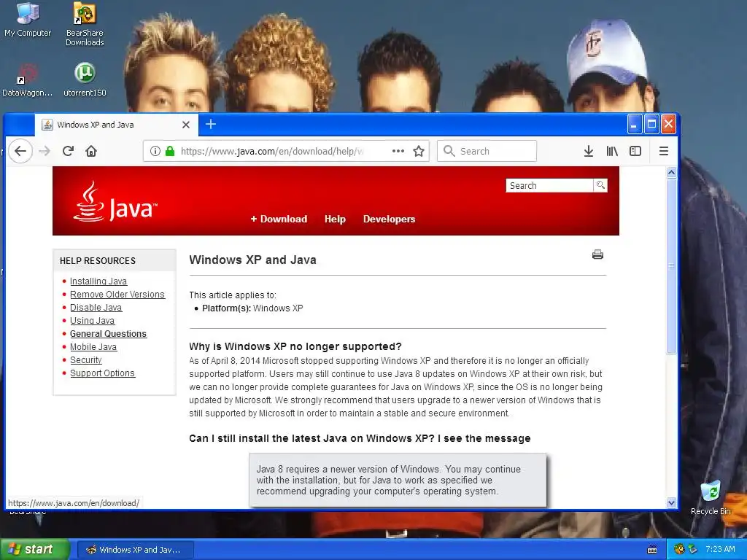Open the Windows Start button
This screenshot has height=560, width=747.
pyautogui.click(x=34, y=550)
